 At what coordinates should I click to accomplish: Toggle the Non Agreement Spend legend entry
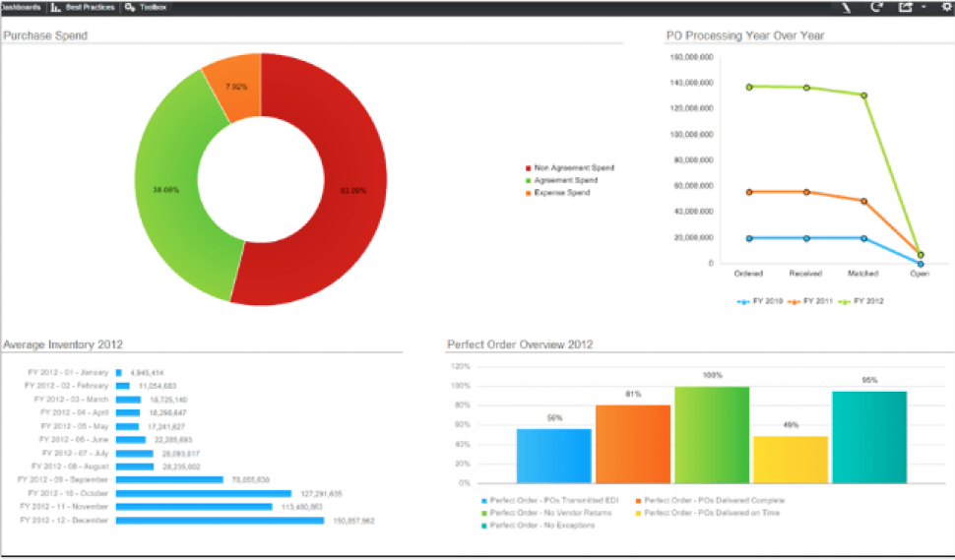click(569, 167)
